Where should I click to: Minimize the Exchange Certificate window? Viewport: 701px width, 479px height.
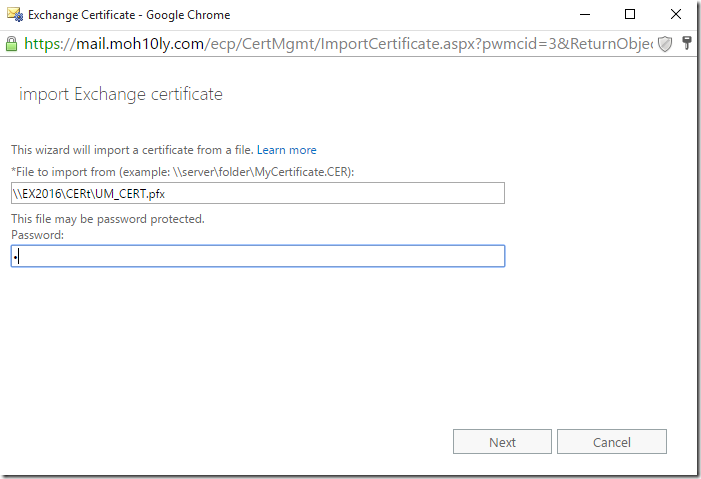point(585,14)
